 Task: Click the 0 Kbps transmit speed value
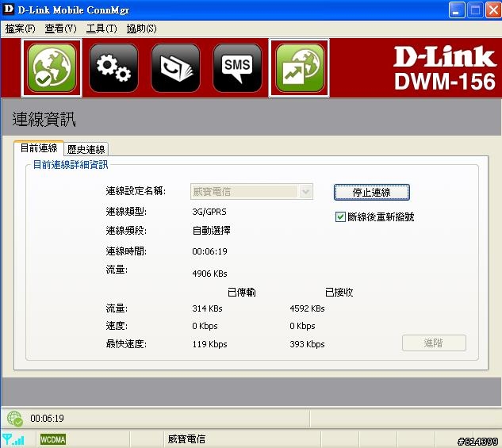tap(205, 326)
